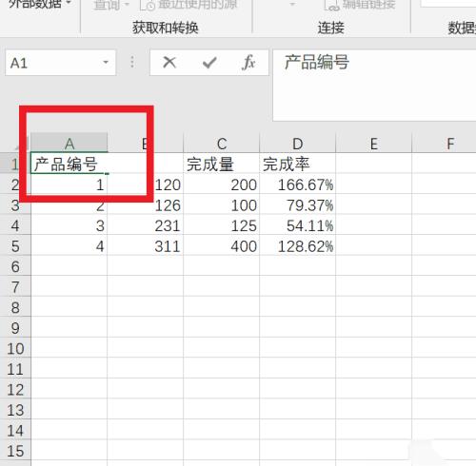476x466 pixels.
Task: Select row 3 header
Action: point(15,205)
